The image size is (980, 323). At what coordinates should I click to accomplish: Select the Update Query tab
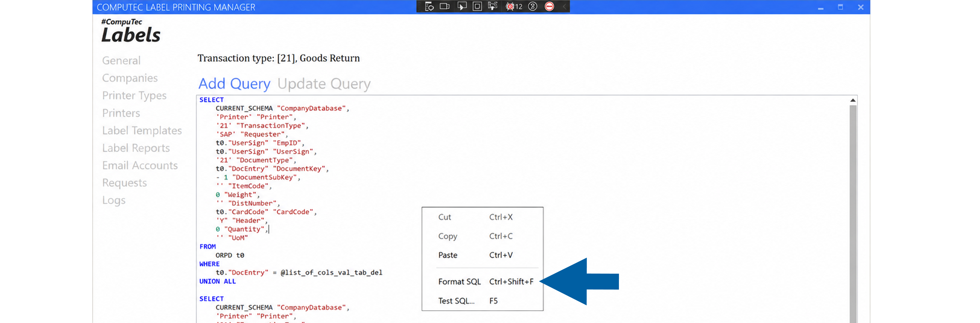tap(324, 84)
